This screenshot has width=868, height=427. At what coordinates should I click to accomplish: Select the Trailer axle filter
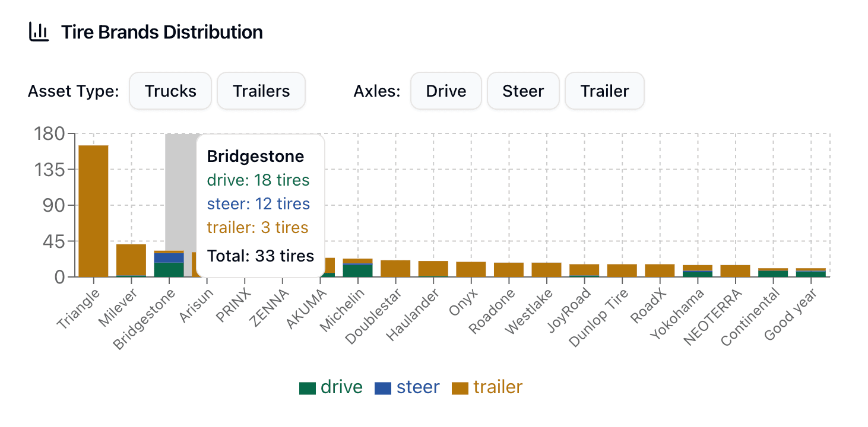[x=604, y=91]
